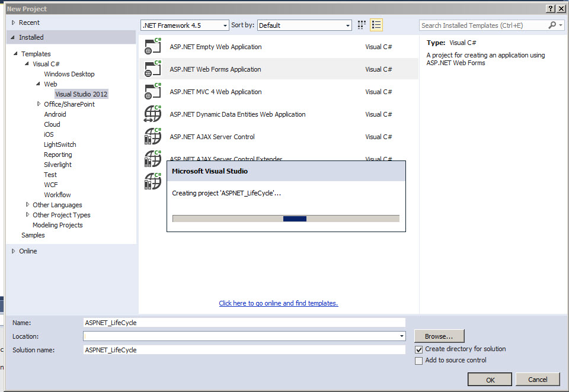Click AJAX Server Control Extender icon
Viewport: 569px width, 392px height.
point(153,159)
